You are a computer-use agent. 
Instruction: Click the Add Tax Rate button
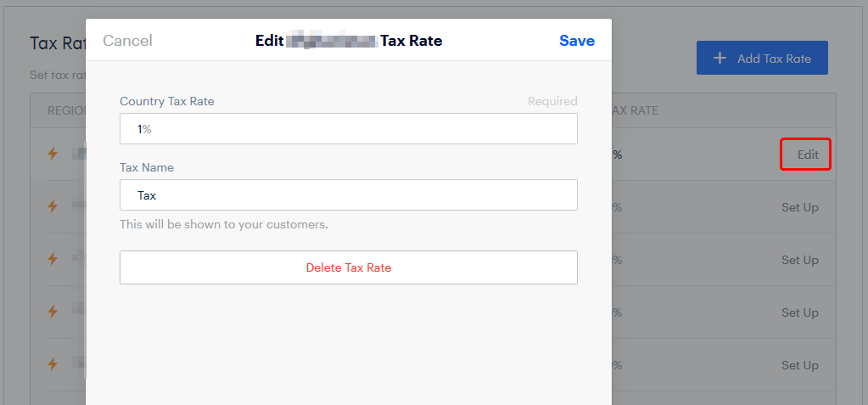762,58
